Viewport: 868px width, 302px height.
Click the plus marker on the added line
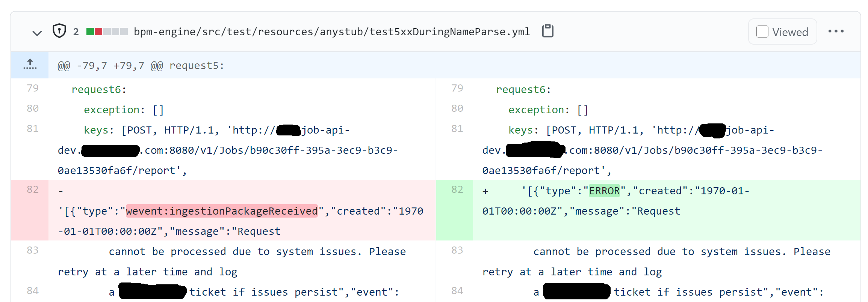pos(485,191)
